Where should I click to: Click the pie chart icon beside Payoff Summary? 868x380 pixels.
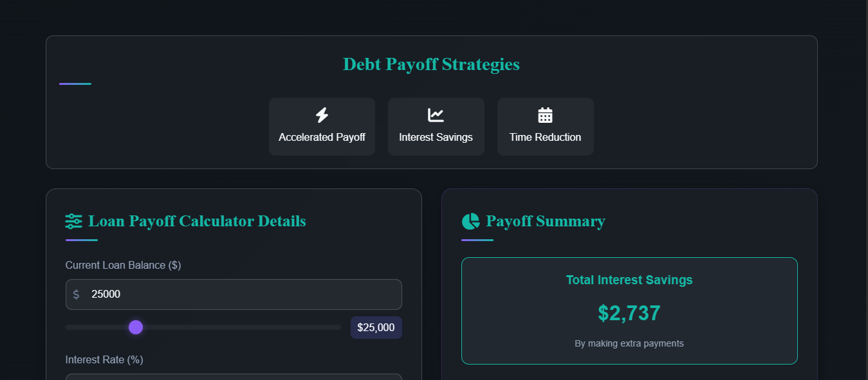click(x=470, y=221)
